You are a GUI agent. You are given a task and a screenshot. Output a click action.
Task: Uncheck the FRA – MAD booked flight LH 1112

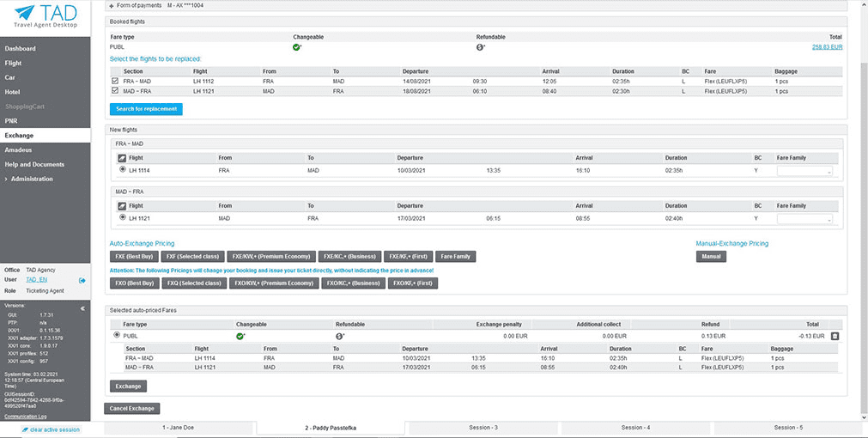[115, 82]
